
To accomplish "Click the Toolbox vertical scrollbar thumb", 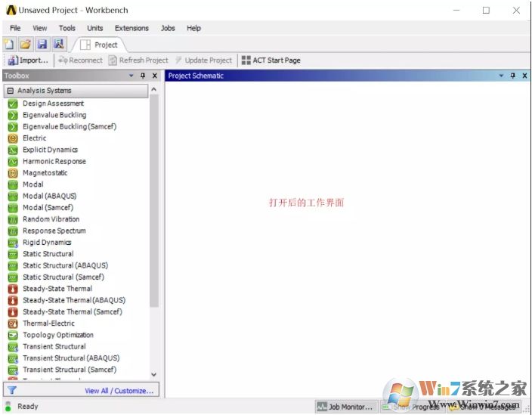I will coord(154,201).
